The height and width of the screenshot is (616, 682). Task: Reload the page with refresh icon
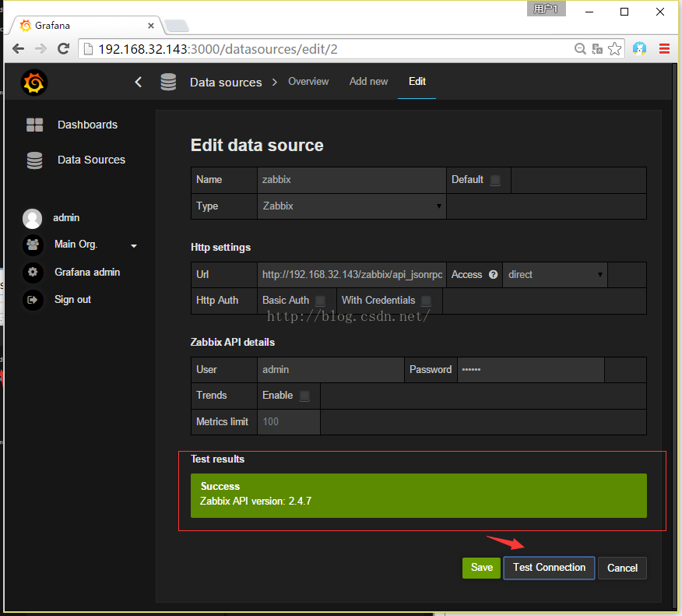pos(64,49)
